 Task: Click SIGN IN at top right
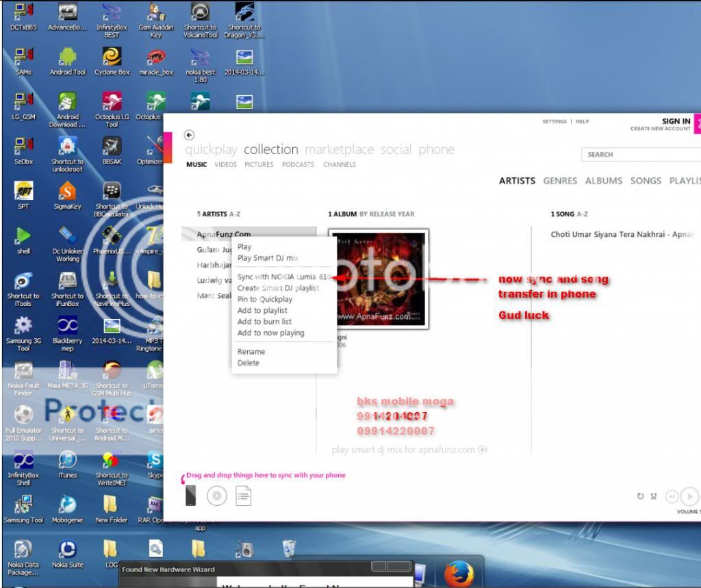coord(676,121)
